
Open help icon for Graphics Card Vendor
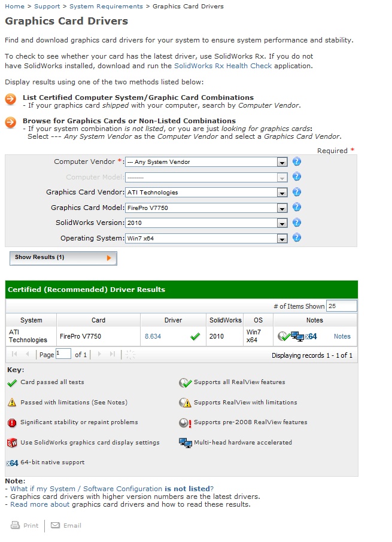297,192
